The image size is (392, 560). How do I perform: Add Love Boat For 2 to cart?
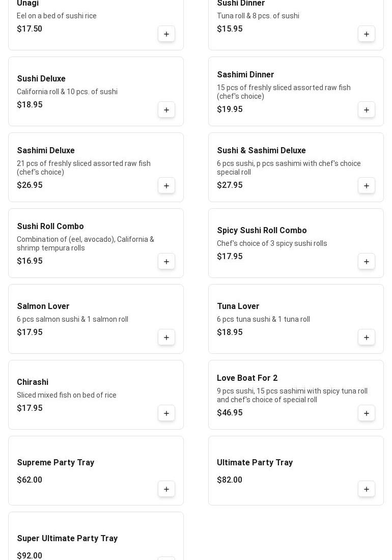click(367, 413)
